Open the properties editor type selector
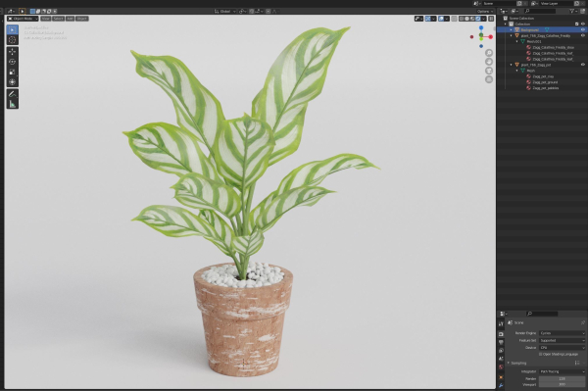Screen dimensions: 588x391 tap(504, 314)
